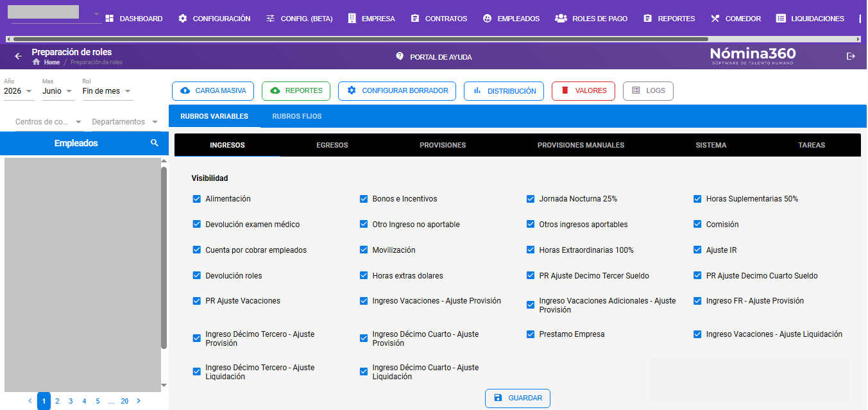Click the cloud upload icon on Carga Masiva
The image size is (868, 410).
click(x=185, y=90)
